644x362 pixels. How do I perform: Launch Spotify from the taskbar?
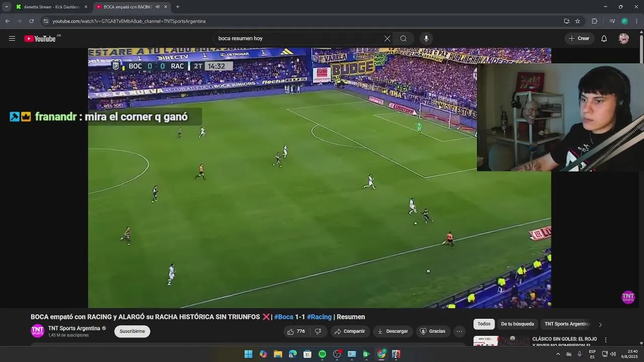(x=322, y=354)
